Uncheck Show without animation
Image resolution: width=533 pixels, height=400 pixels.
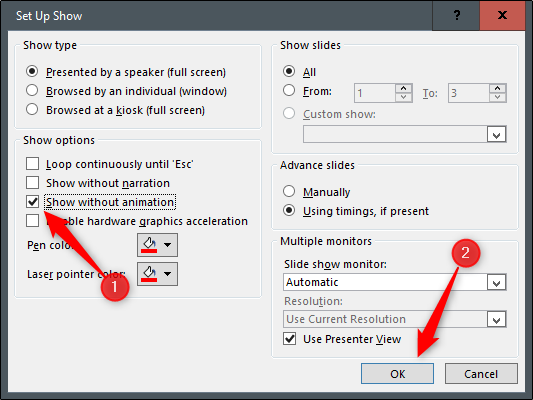32,202
